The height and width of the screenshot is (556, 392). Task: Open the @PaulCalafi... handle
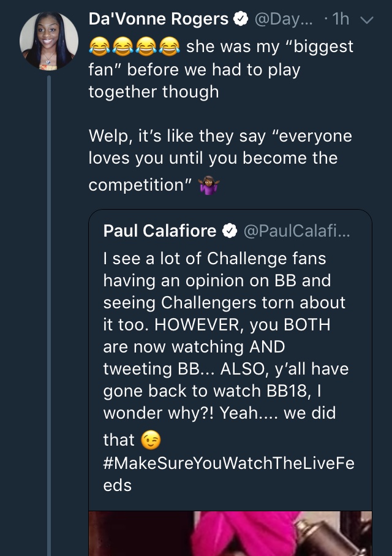point(296,231)
